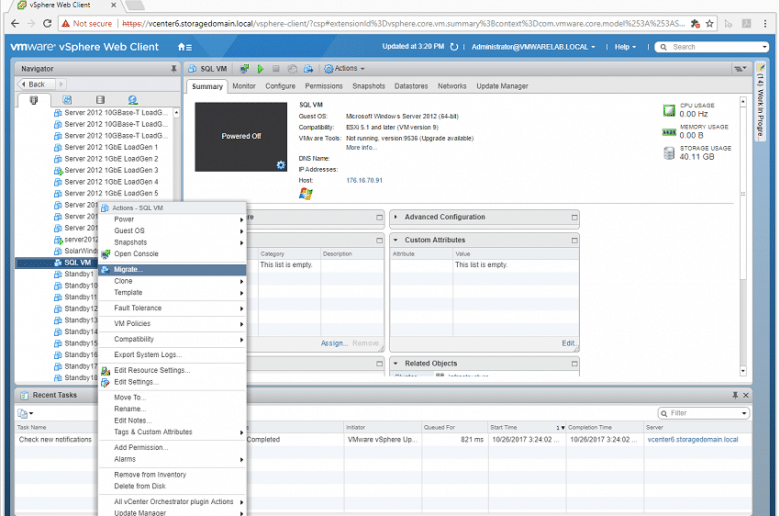Click the storage usage disk icon

[669, 153]
